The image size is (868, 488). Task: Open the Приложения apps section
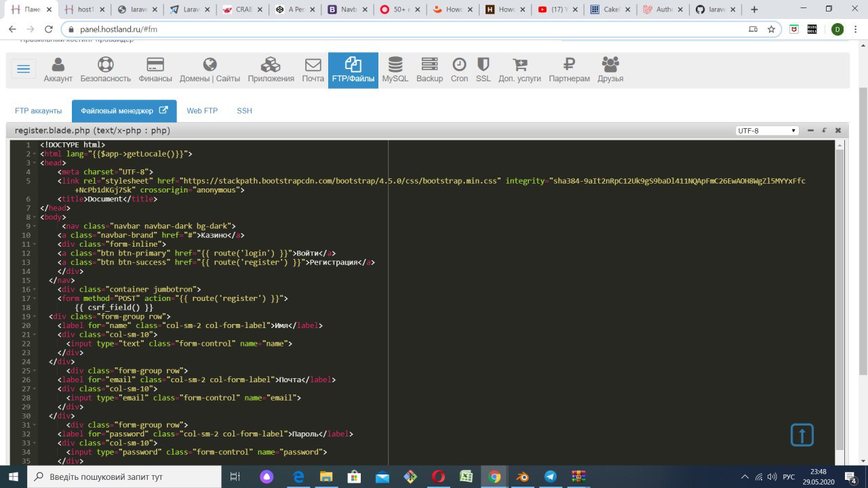pyautogui.click(x=271, y=70)
